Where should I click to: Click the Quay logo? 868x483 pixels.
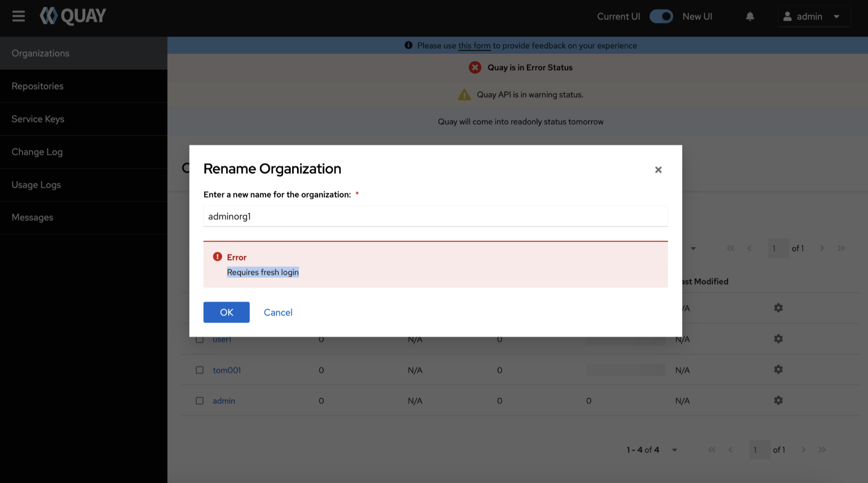(x=73, y=16)
